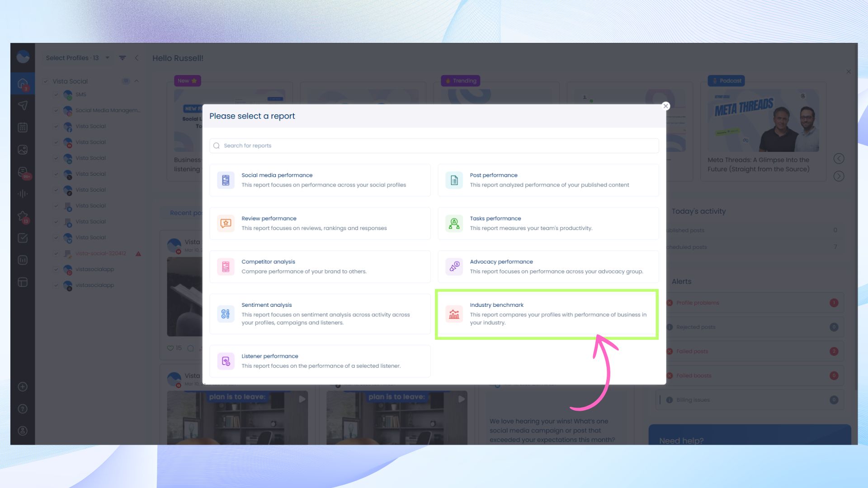
Task: Click the Search for reports field
Action: [434, 145]
